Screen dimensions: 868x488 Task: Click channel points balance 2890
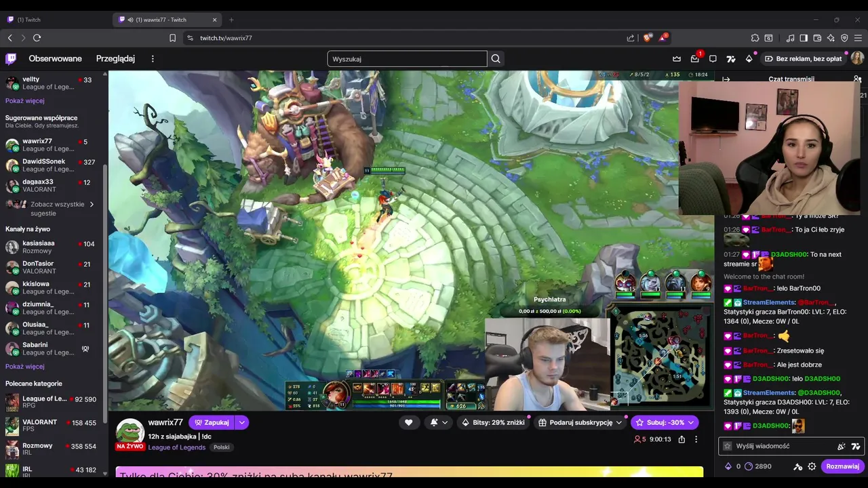[x=758, y=466]
